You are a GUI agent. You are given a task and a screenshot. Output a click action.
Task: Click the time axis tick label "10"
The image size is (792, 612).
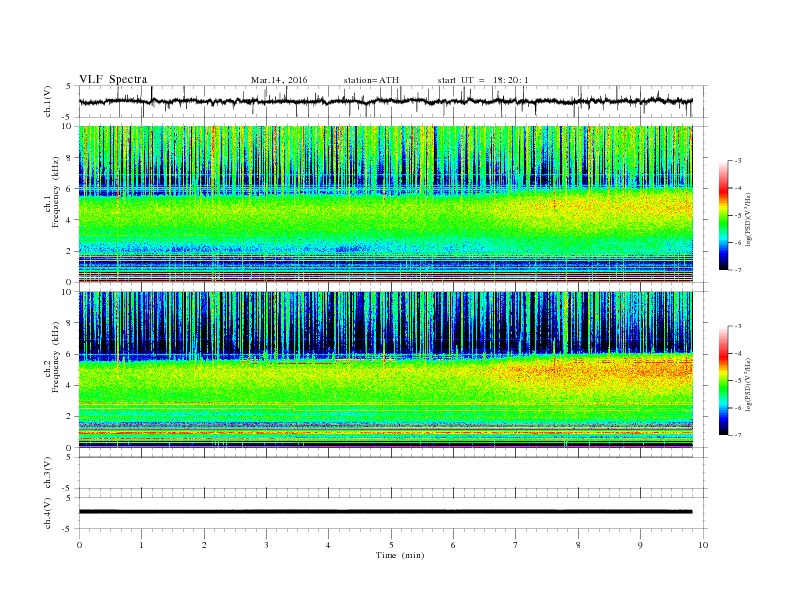click(703, 545)
